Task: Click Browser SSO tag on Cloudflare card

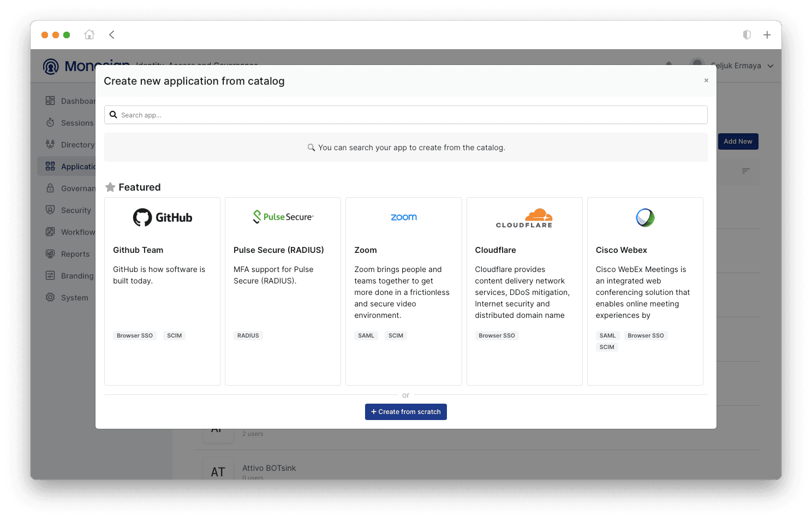Action: point(497,335)
